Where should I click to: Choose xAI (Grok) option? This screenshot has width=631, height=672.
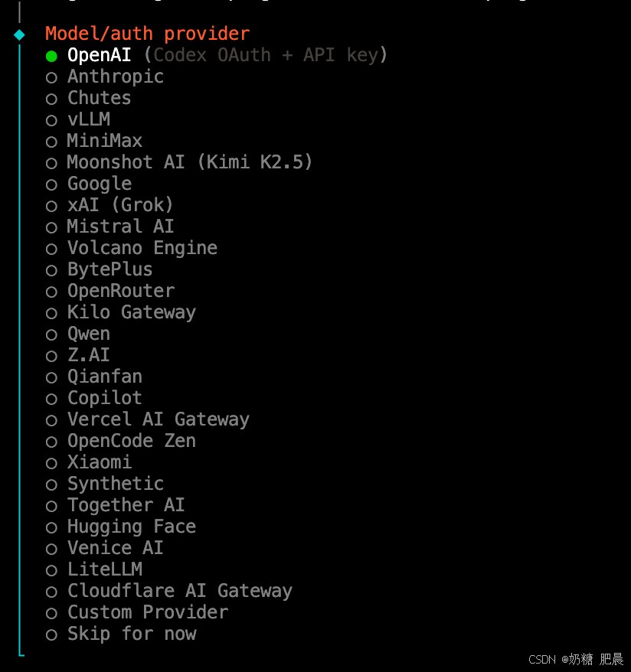click(110, 205)
